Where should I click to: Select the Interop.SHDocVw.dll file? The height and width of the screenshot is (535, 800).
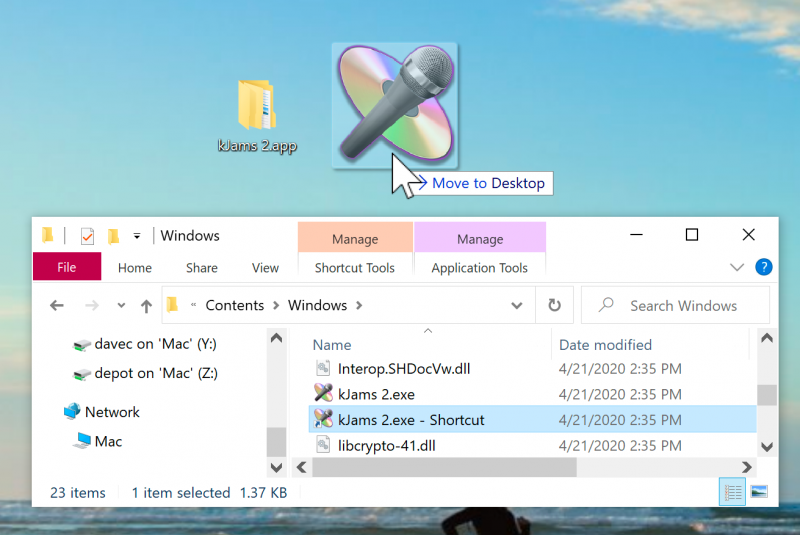(x=532, y=369)
